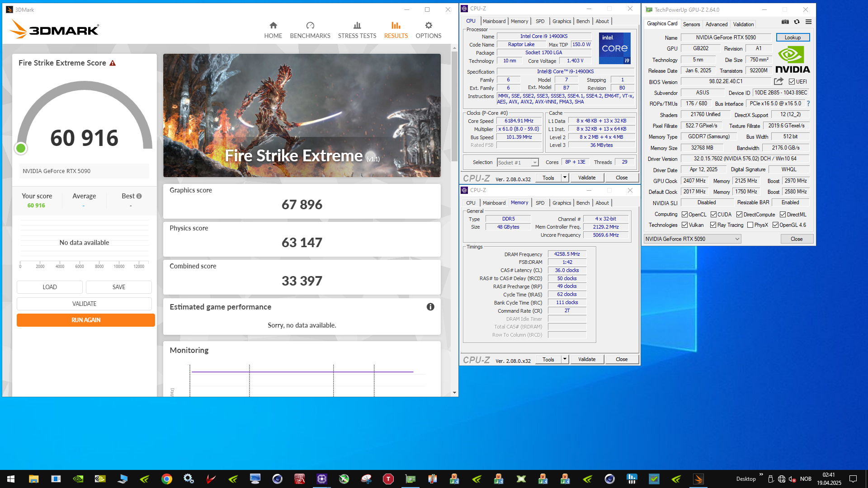868x488 pixels.
Task: Click the NVIDIA GeForce RTX 5090 name field in GPU-Z
Action: click(x=726, y=38)
